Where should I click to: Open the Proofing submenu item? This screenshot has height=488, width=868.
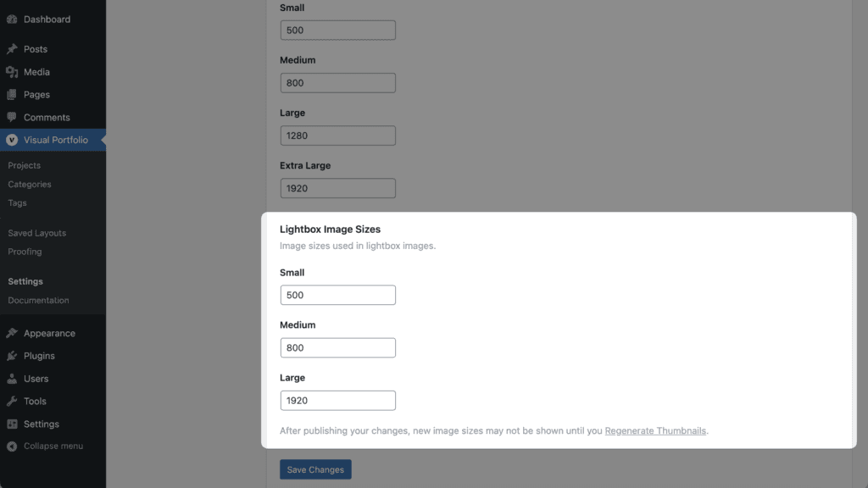point(25,251)
